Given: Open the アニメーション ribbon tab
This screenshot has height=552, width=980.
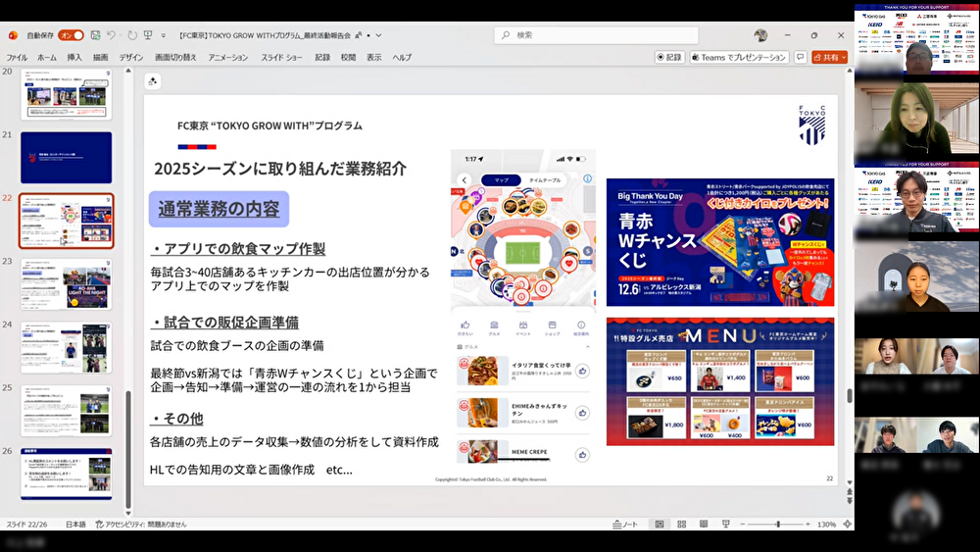Looking at the screenshot, I should coord(227,58).
